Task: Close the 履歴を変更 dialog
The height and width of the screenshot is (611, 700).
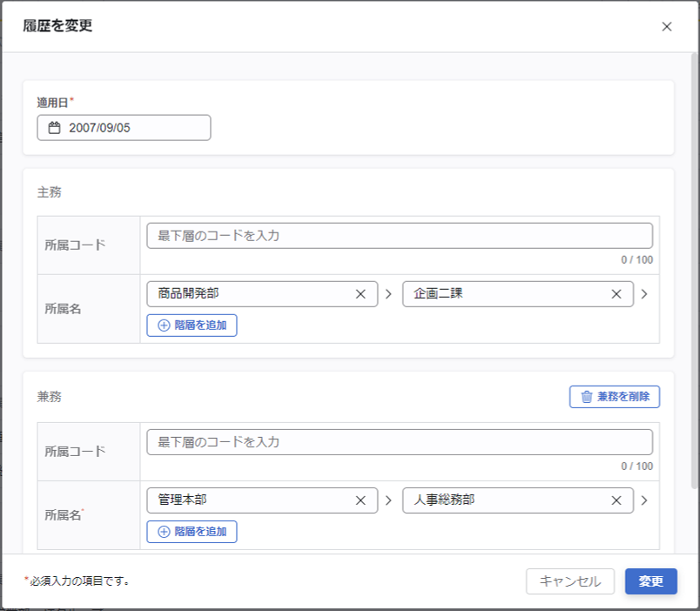Action: point(667,26)
